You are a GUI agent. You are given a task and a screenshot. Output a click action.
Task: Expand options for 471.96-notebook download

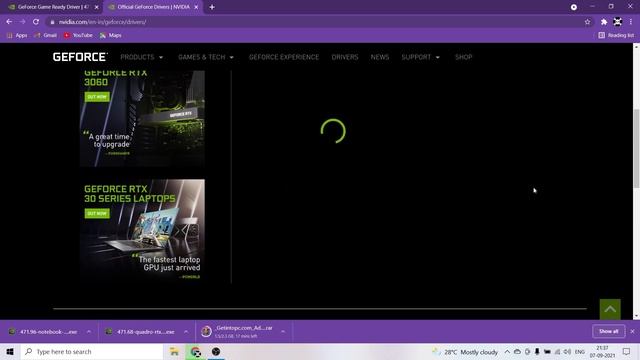pos(89,332)
